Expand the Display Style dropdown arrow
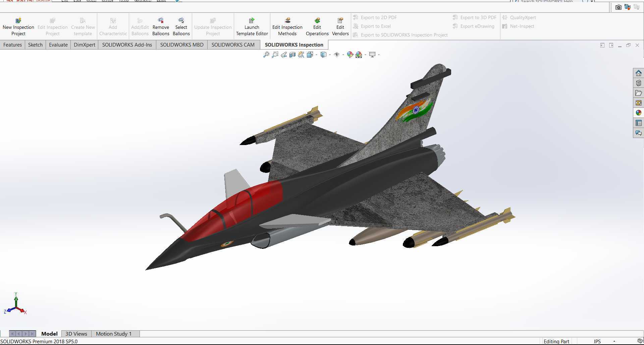The height and width of the screenshot is (345, 644). 330,55
